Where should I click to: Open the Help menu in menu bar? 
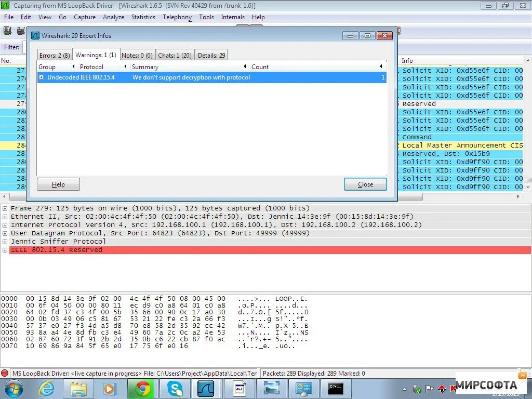click(x=258, y=17)
